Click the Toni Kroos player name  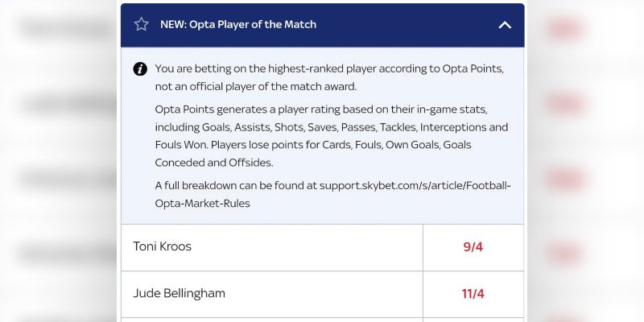[x=162, y=247]
